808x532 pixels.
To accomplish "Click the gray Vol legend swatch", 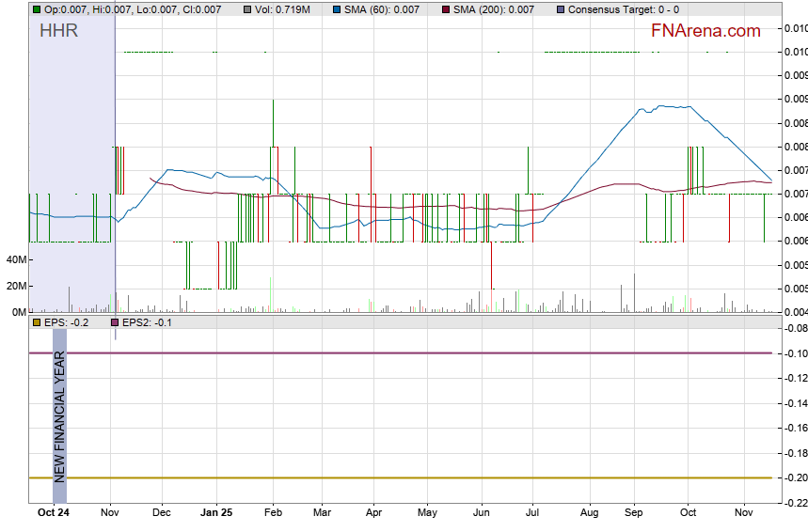I will [247, 9].
